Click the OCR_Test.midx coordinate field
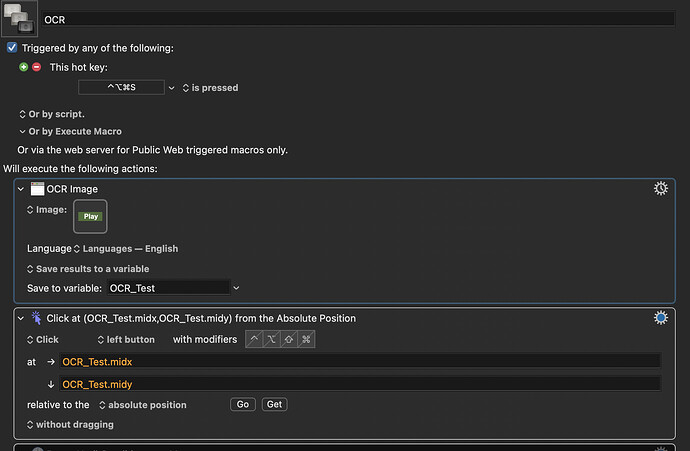This screenshot has height=451, width=690. point(359,361)
